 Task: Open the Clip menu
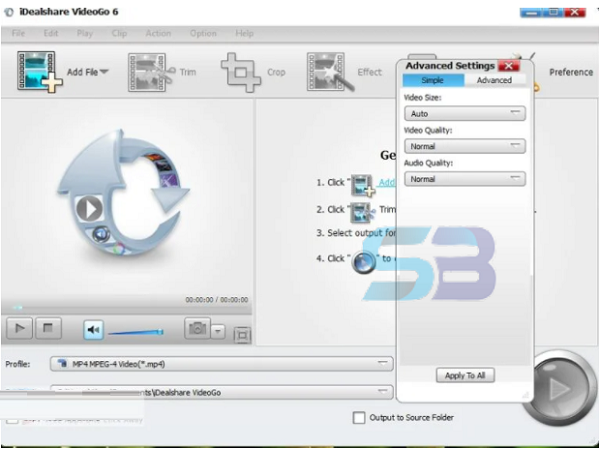click(119, 33)
